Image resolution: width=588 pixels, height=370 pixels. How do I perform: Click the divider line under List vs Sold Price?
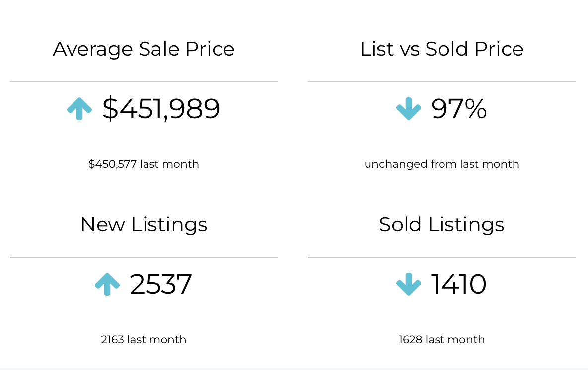(441, 82)
